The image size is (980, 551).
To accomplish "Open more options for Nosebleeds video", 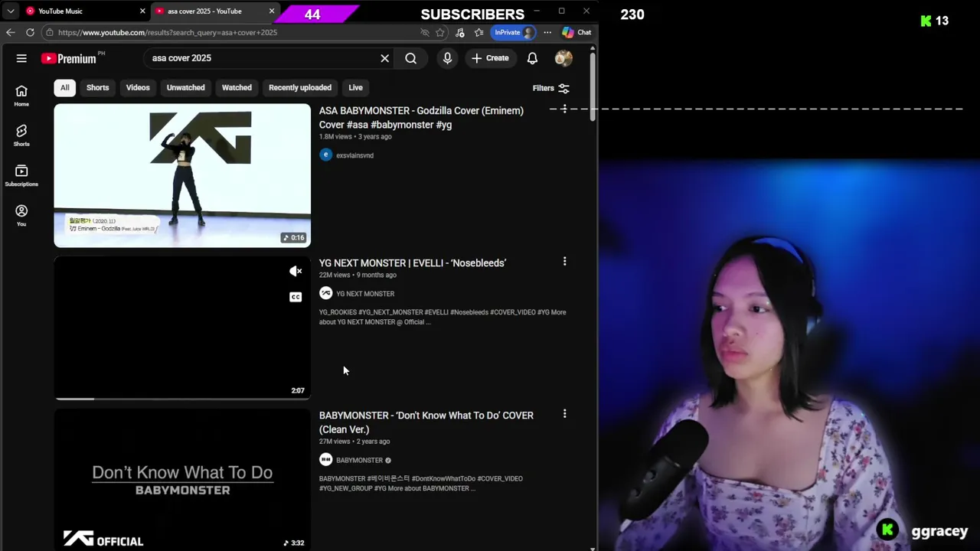I will pyautogui.click(x=564, y=262).
